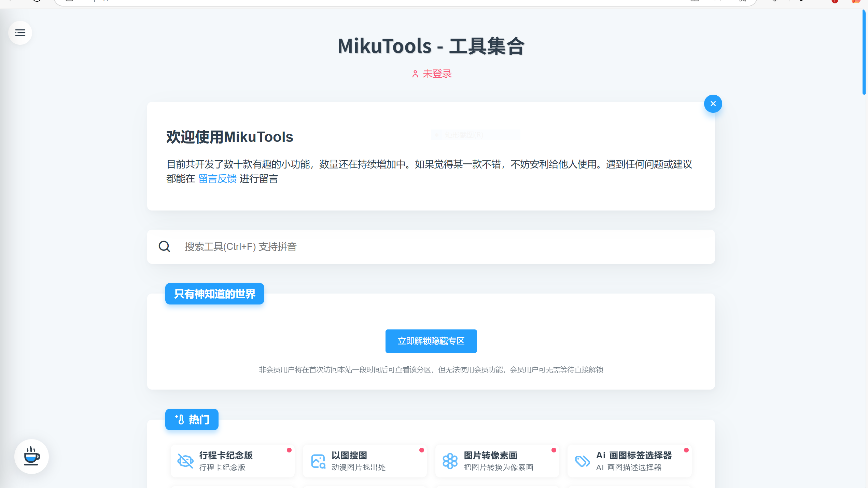
Task: Click the 欢迎使用MikuTools heading
Action: pos(229,137)
